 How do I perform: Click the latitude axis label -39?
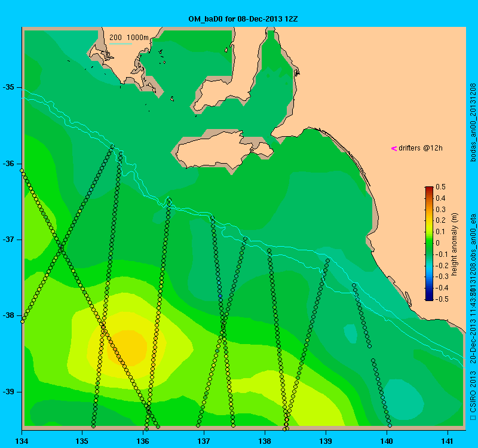[x=8, y=392]
